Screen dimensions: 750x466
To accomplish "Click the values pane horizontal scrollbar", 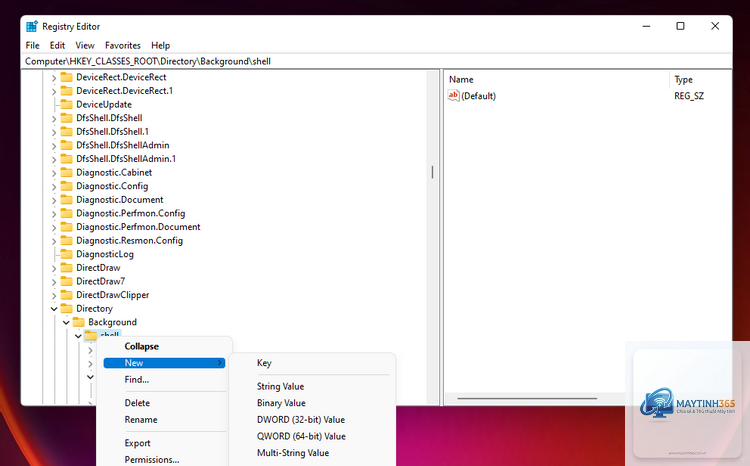I will (527, 398).
